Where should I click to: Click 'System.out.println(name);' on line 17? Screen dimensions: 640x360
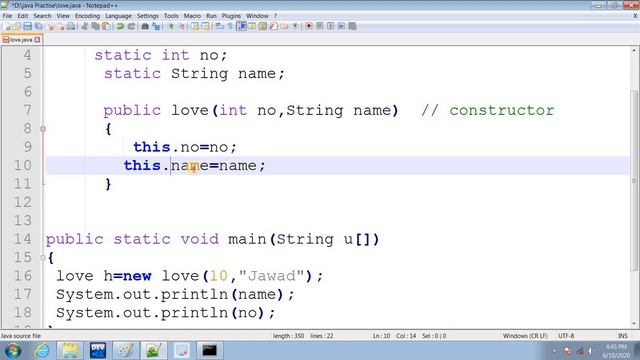tap(175, 294)
